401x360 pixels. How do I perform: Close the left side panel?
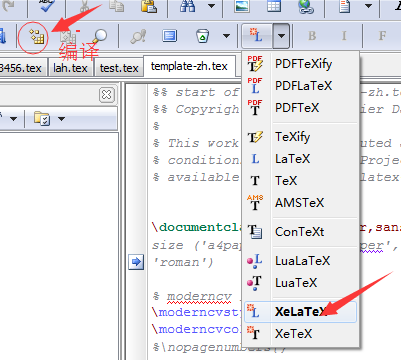107,95
